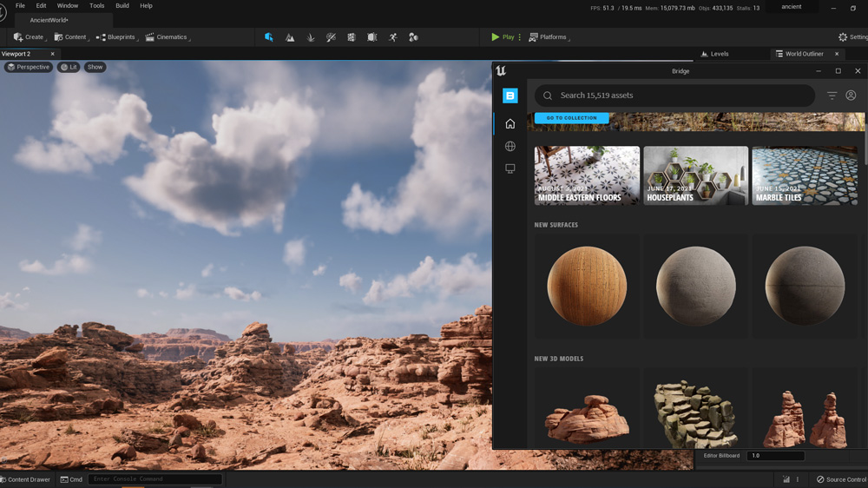Viewport: 868px width, 488px height.
Task: Click the Bridge logo icon in sidebar
Action: point(510,96)
